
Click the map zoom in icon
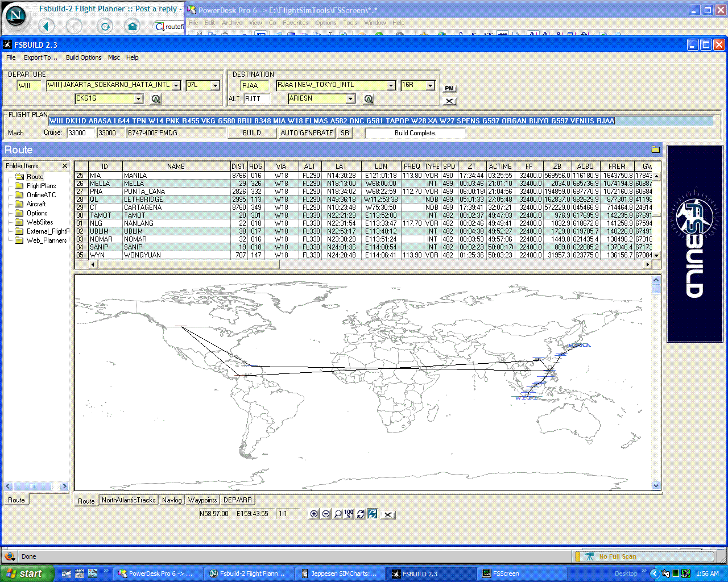click(x=314, y=514)
